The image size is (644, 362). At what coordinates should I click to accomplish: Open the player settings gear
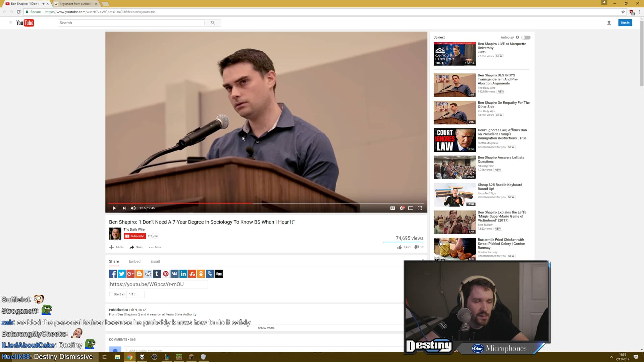[401, 208]
